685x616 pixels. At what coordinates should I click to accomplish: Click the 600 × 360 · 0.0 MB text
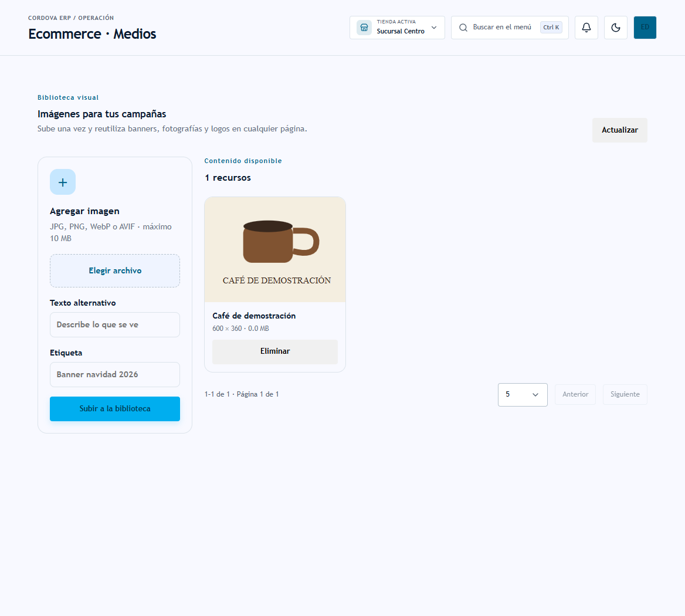(x=240, y=329)
